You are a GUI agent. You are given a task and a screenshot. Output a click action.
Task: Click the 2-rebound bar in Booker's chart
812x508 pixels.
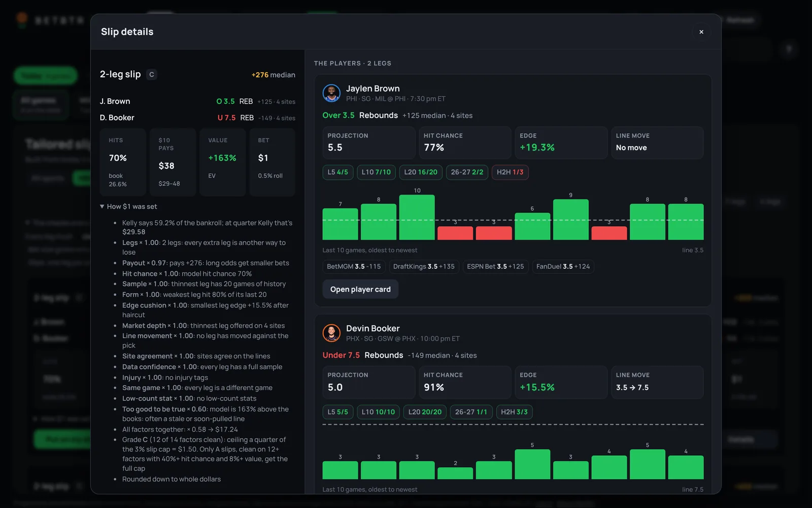[455, 473]
